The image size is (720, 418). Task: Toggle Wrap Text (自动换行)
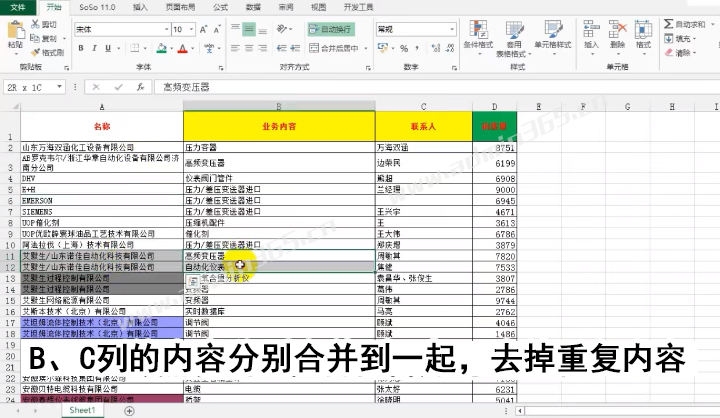pos(331,29)
